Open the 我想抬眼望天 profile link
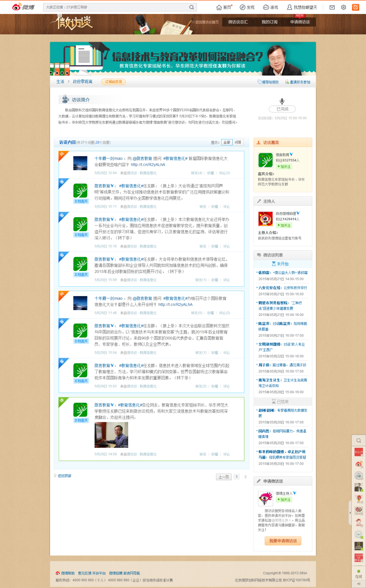366x588 pixels. click(302, 7)
